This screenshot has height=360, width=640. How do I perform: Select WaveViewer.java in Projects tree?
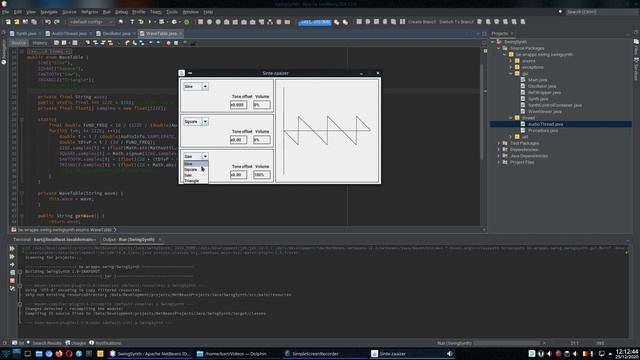click(x=544, y=111)
